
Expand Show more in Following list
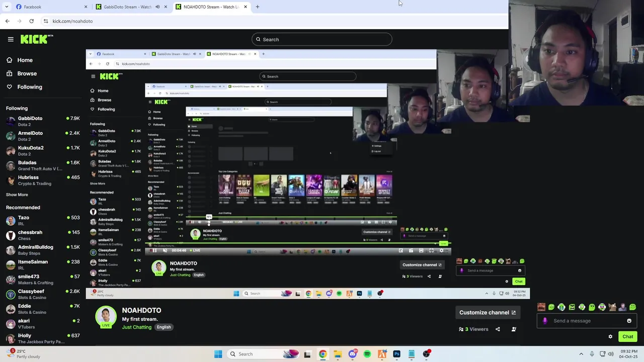point(17,195)
